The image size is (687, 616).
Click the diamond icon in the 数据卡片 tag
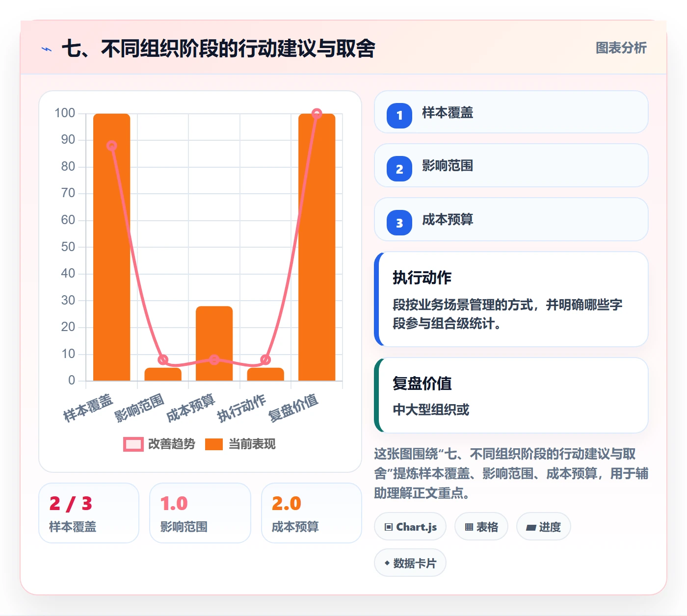click(387, 563)
